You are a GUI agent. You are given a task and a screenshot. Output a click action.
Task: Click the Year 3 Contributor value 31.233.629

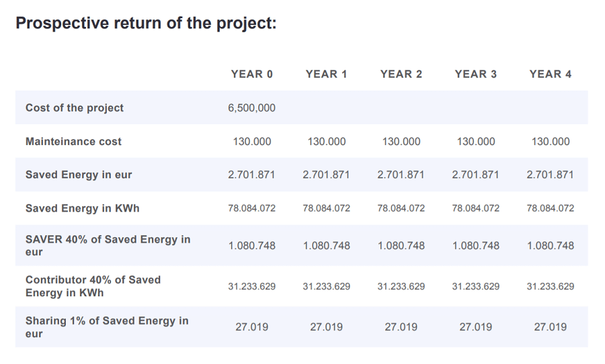(475, 287)
